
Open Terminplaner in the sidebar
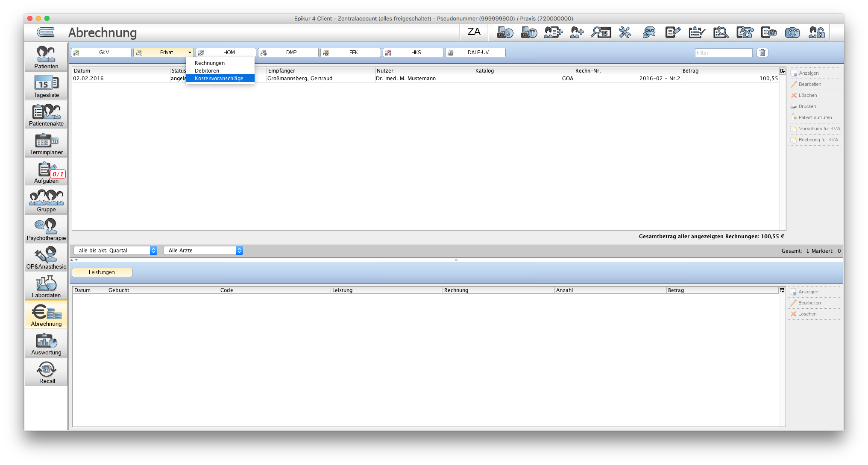pyautogui.click(x=46, y=143)
